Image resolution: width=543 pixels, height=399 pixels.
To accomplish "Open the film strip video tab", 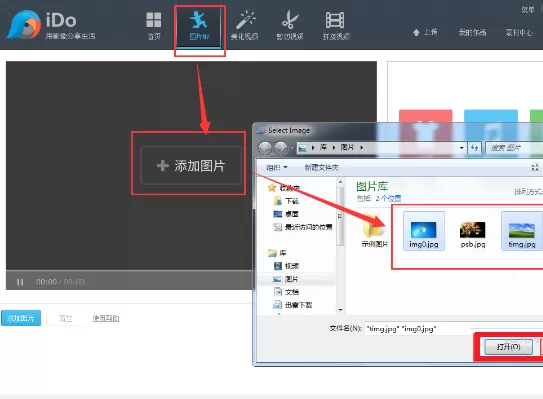I will [336, 26].
